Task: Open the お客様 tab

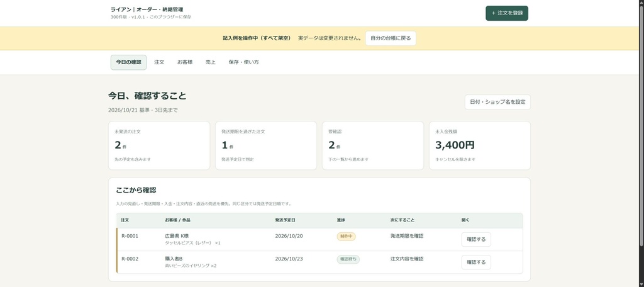Action: click(x=185, y=62)
